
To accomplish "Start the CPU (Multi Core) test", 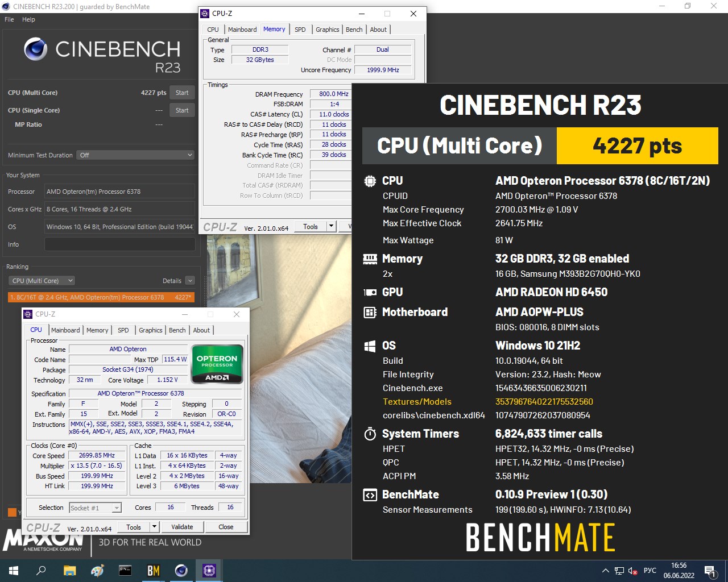I will [x=182, y=93].
